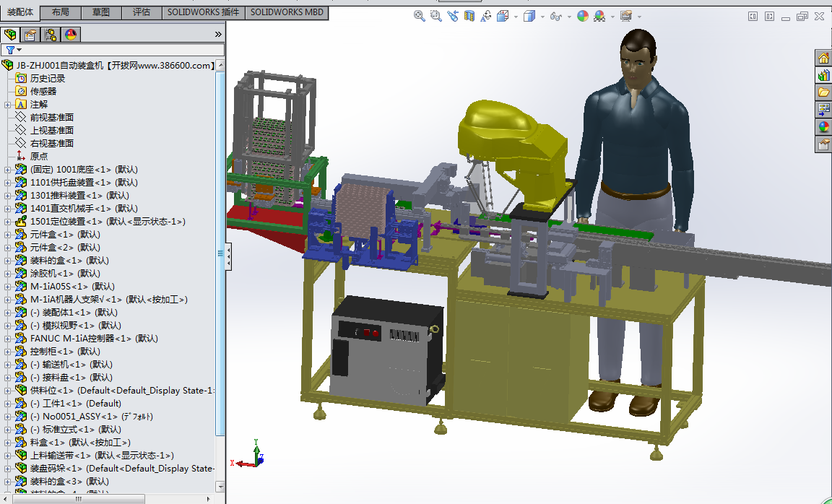The image size is (832, 504).
Task: Expand the 1001底座 component node
Action: pyautogui.click(x=8, y=170)
